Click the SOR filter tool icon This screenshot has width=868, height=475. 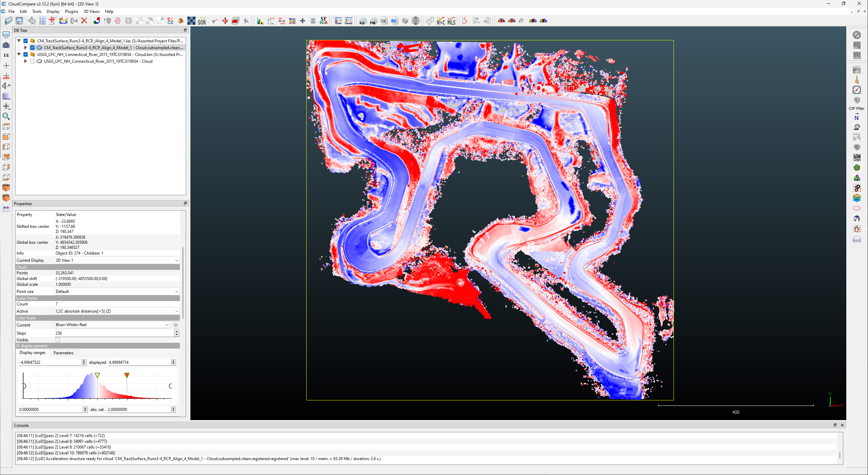[202, 21]
